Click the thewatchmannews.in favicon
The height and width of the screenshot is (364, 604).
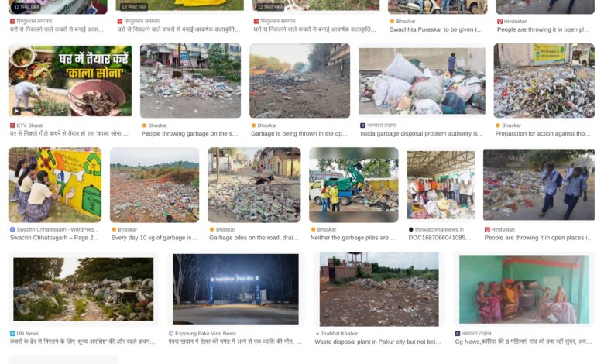pos(410,229)
